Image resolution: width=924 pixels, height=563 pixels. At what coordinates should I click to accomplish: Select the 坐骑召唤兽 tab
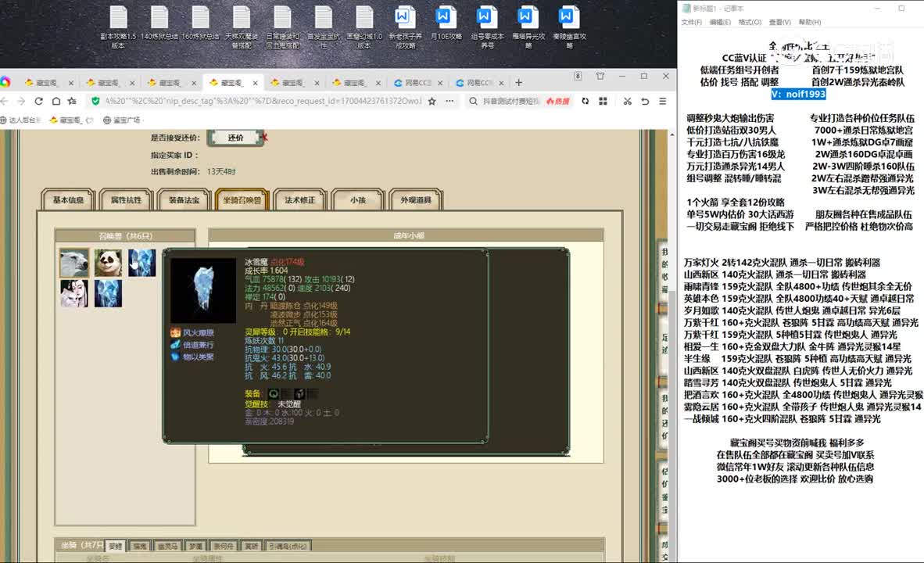click(242, 200)
